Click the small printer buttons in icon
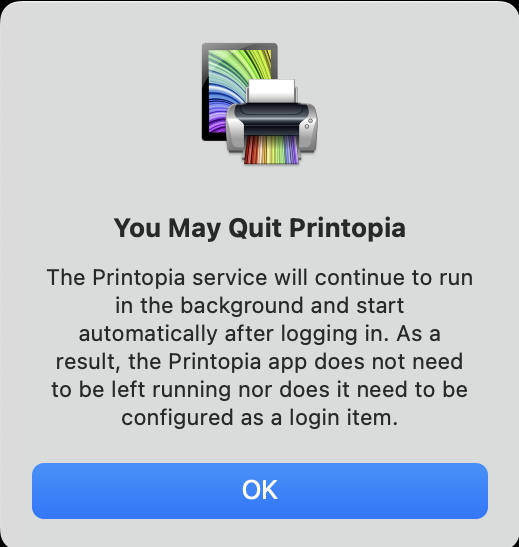 308,123
